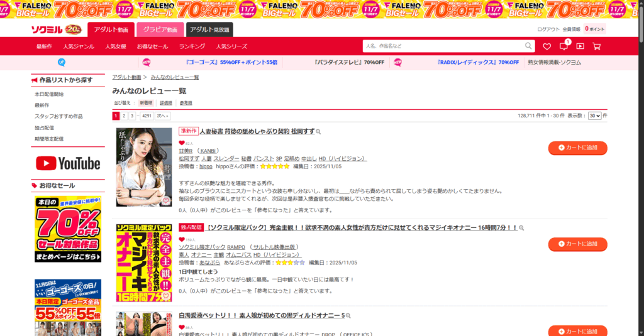Click heart icon with 82人 count

pyautogui.click(x=182, y=143)
